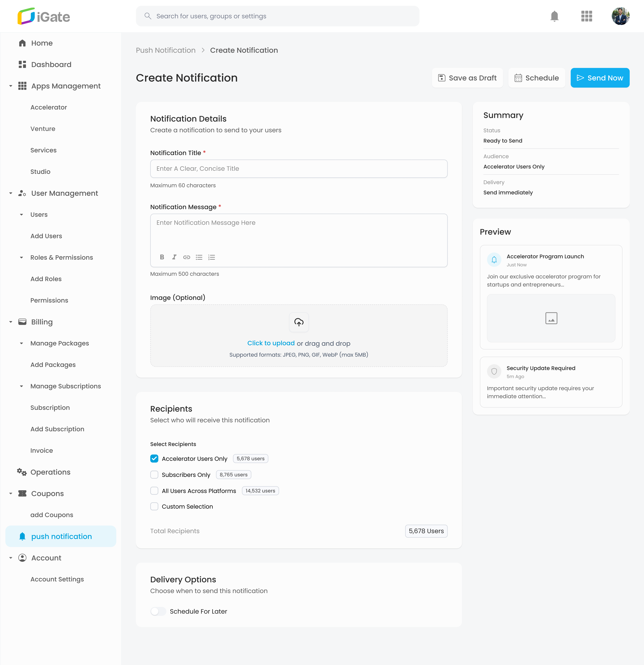
Task: Select Account Settings in the sidebar
Action: tap(57, 579)
